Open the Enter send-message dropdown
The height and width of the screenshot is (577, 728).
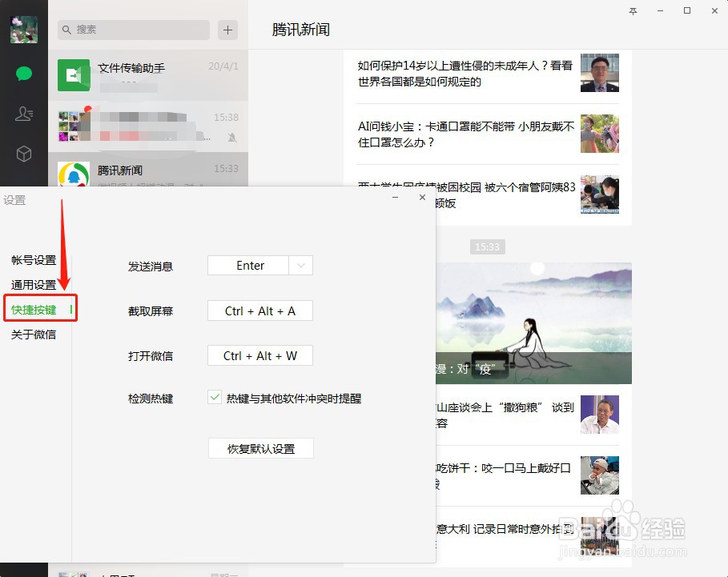click(300, 265)
